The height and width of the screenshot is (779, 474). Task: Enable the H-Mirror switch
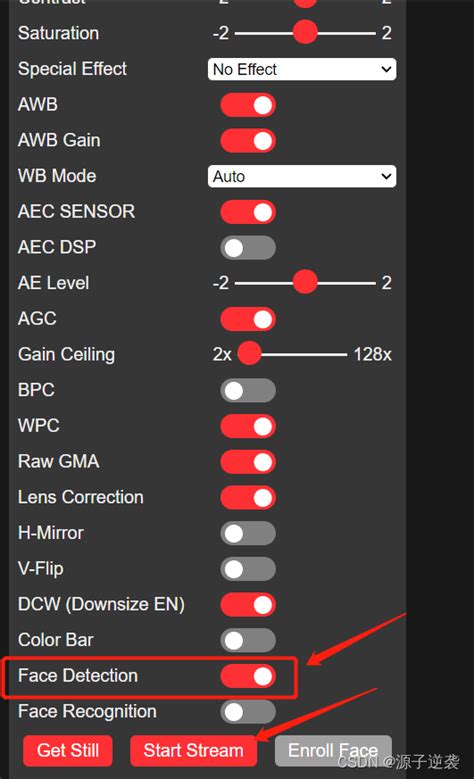[x=248, y=534]
